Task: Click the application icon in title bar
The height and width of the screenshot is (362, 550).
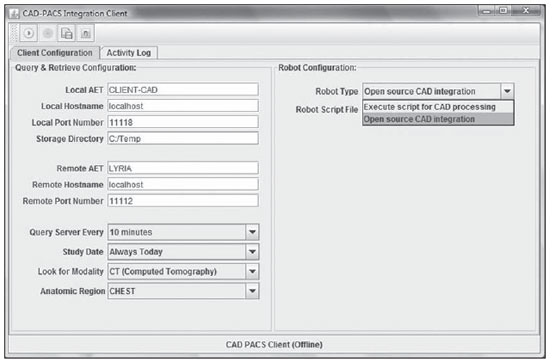Action: pos(14,14)
